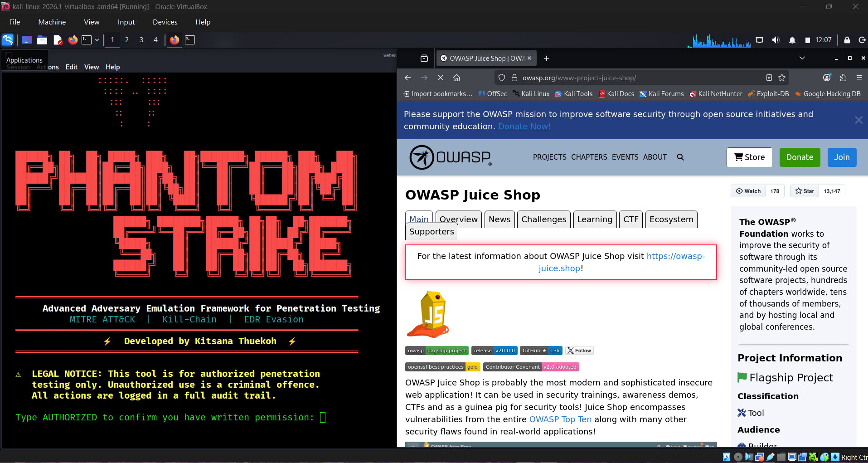Open the volume control speaker icon
This screenshot has width=868, height=463.
tap(776, 40)
